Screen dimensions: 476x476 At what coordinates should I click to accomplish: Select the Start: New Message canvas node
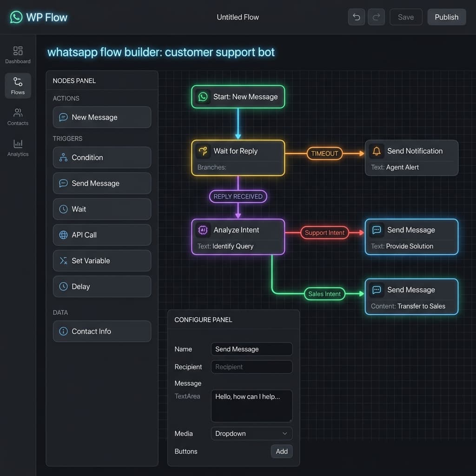238,97
